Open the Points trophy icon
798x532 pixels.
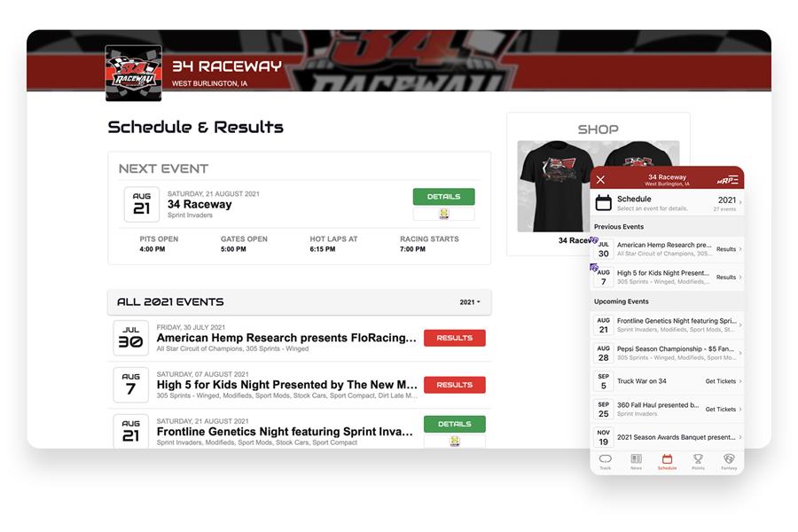pos(699,462)
